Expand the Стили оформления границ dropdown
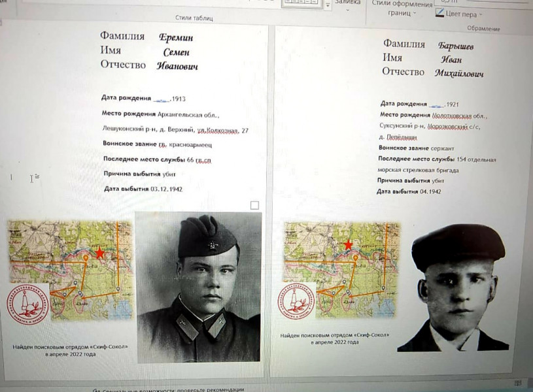 point(402,9)
